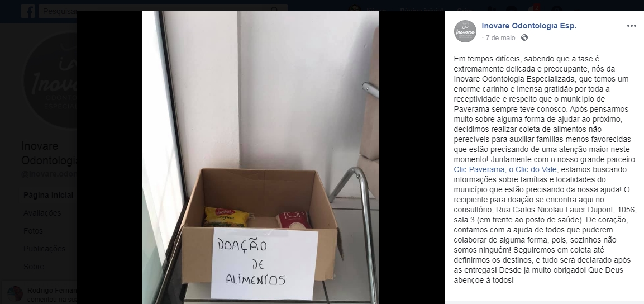Click the search magnifier icon
Viewport: 644px width, 304px height.
tap(274, 10)
